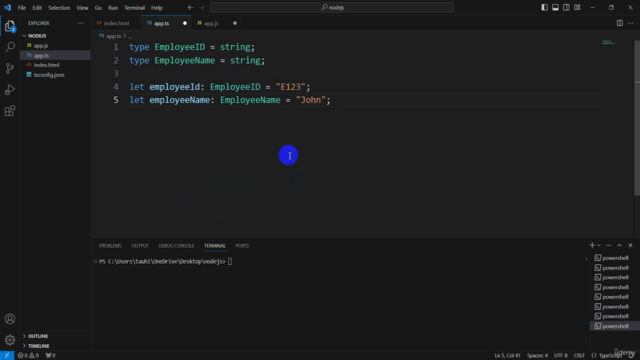Open the File menu
Image resolution: width=640 pixels, height=360 pixels.
pos(22,8)
